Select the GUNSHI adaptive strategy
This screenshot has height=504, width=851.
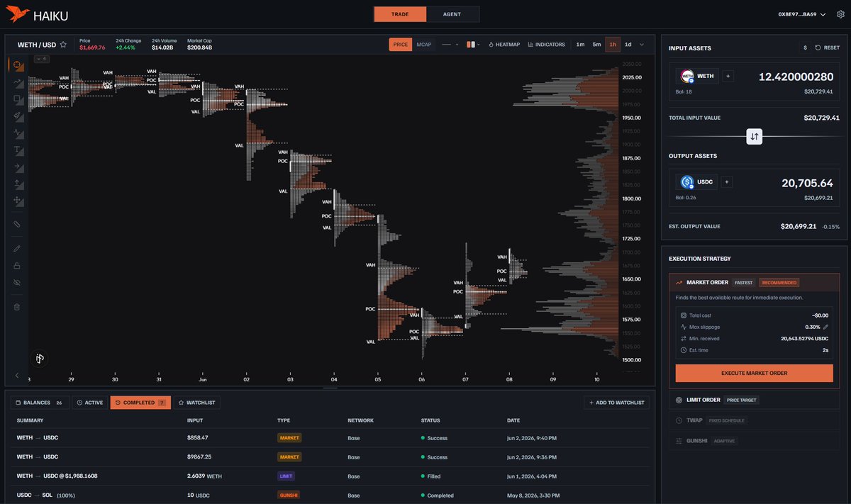(x=755, y=441)
